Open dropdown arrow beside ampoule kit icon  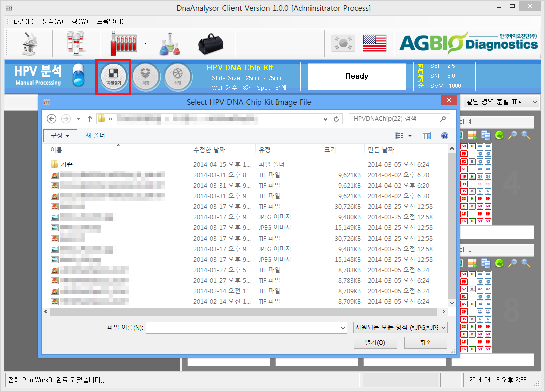click(145, 43)
